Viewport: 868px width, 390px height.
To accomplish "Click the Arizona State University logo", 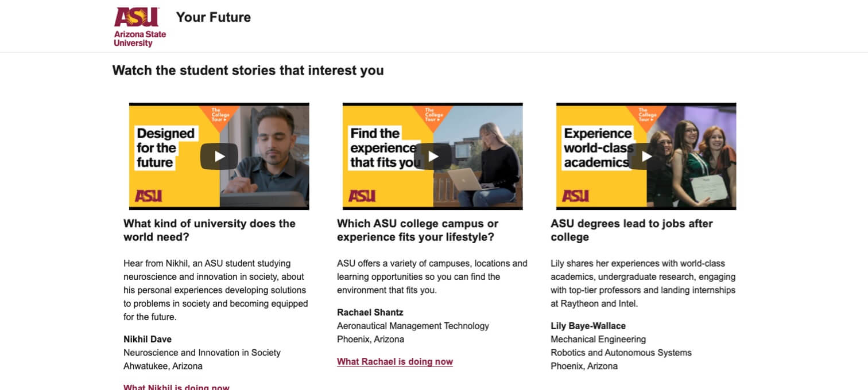I will click(x=139, y=26).
